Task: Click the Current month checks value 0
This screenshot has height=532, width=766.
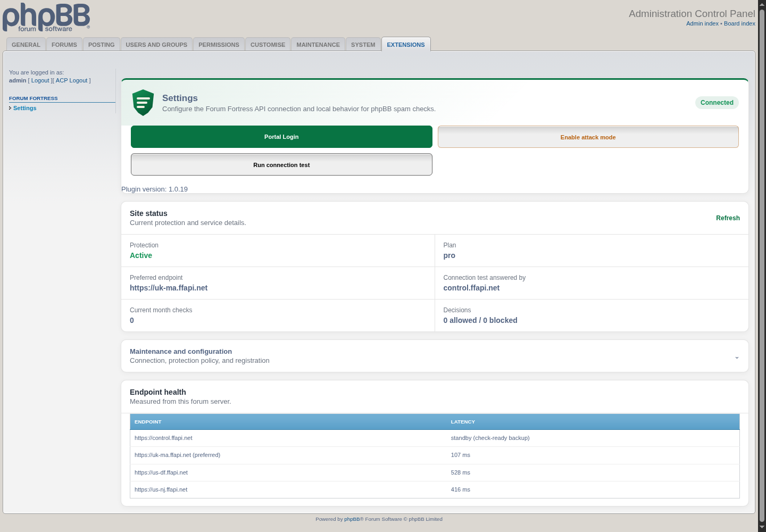Action: click(x=132, y=320)
